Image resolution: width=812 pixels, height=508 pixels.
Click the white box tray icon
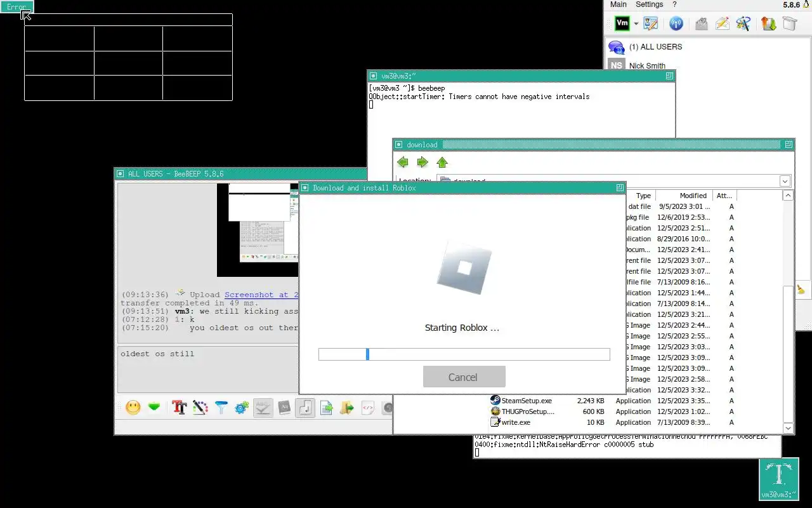tap(789, 23)
